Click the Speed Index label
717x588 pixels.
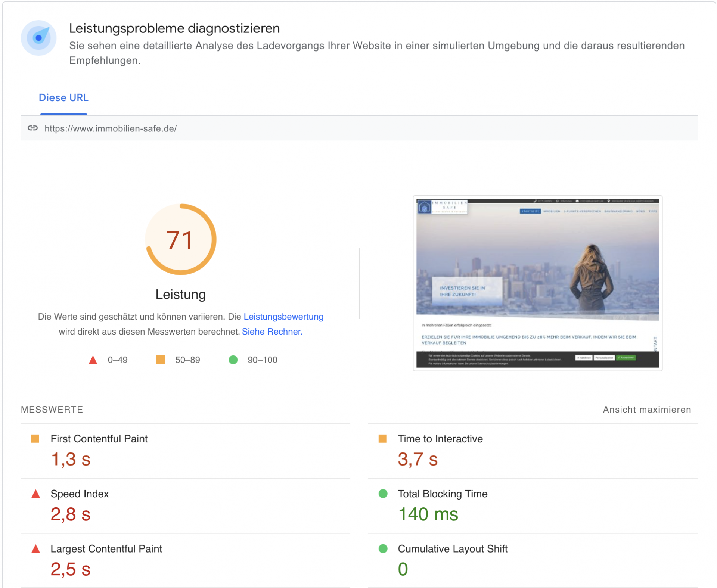click(80, 494)
